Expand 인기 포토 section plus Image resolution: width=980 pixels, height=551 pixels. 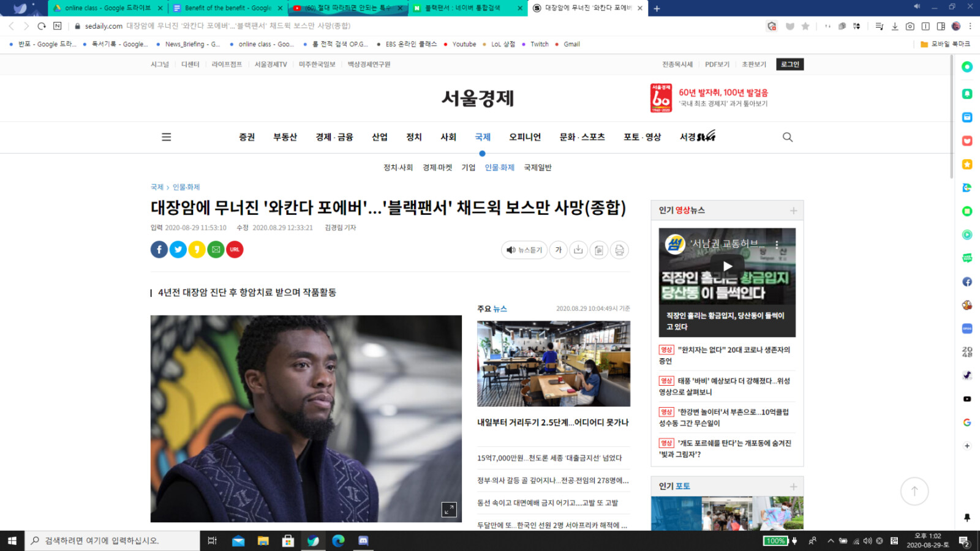[x=793, y=487]
